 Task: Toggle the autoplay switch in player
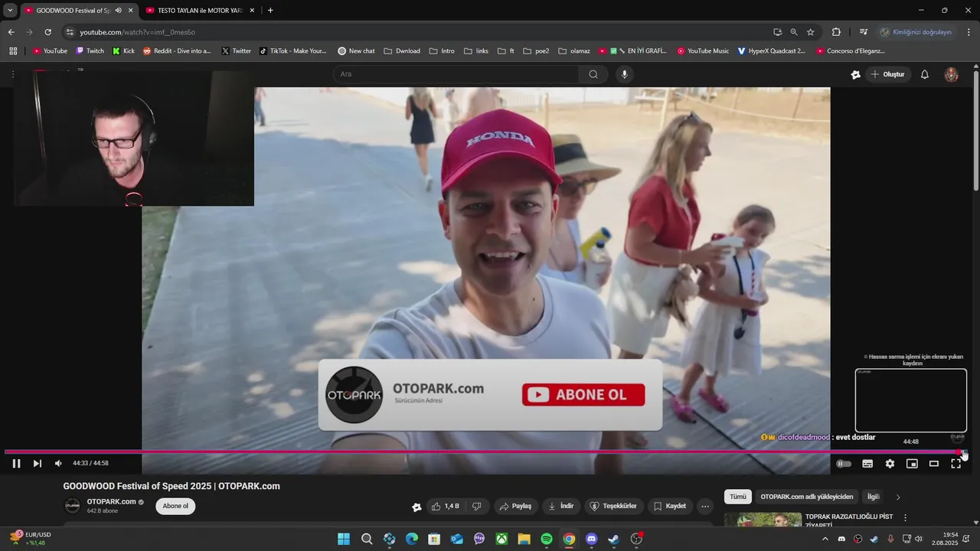point(844,463)
